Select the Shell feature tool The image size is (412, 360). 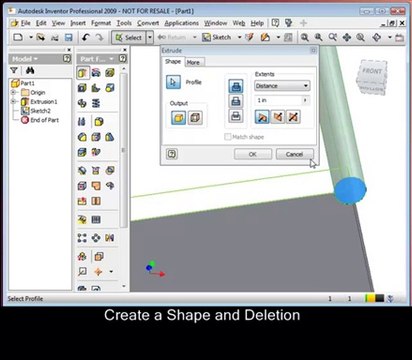point(82,88)
